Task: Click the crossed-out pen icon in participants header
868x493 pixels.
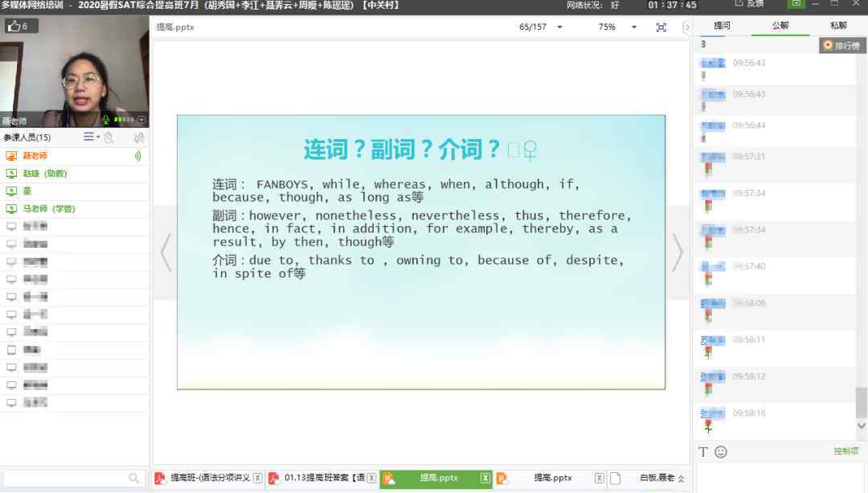Action: pyautogui.click(x=138, y=138)
